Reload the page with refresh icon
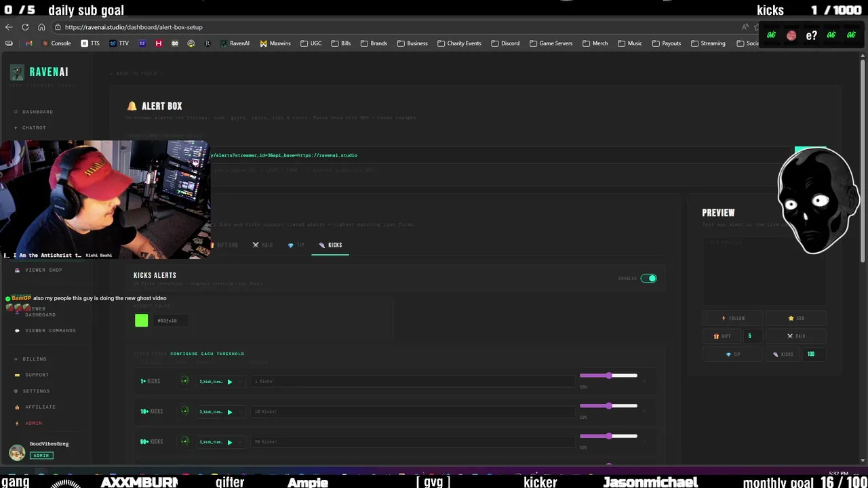The height and width of the screenshot is (488, 868). (25, 27)
